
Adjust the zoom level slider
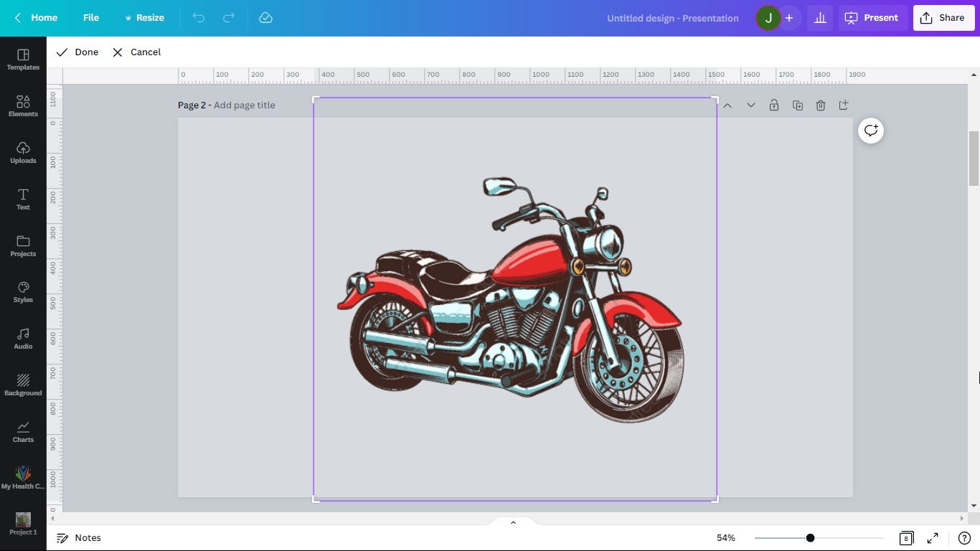tap(810, 537)
